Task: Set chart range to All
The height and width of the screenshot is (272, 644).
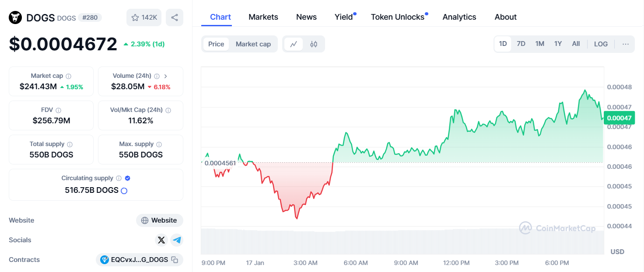Action: click(x=576, y=44)
